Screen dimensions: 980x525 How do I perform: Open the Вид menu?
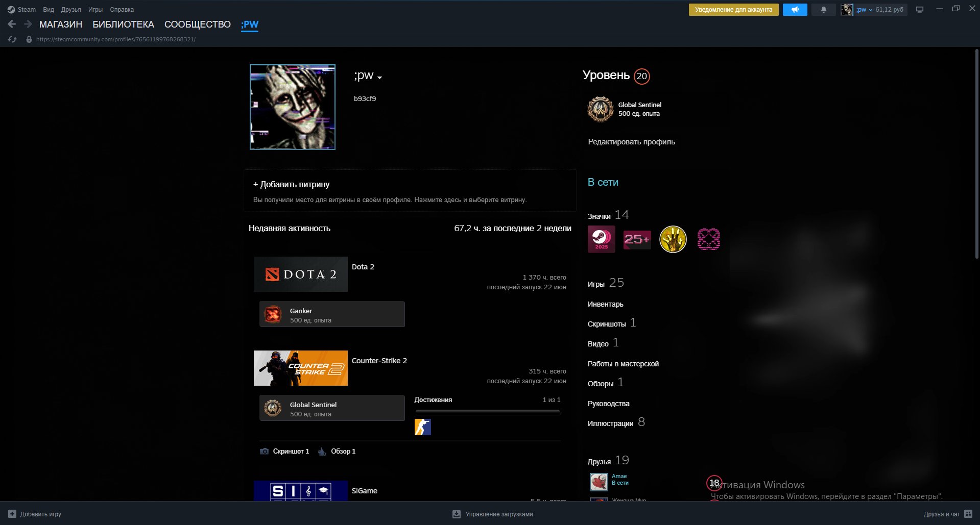[49, 10]
